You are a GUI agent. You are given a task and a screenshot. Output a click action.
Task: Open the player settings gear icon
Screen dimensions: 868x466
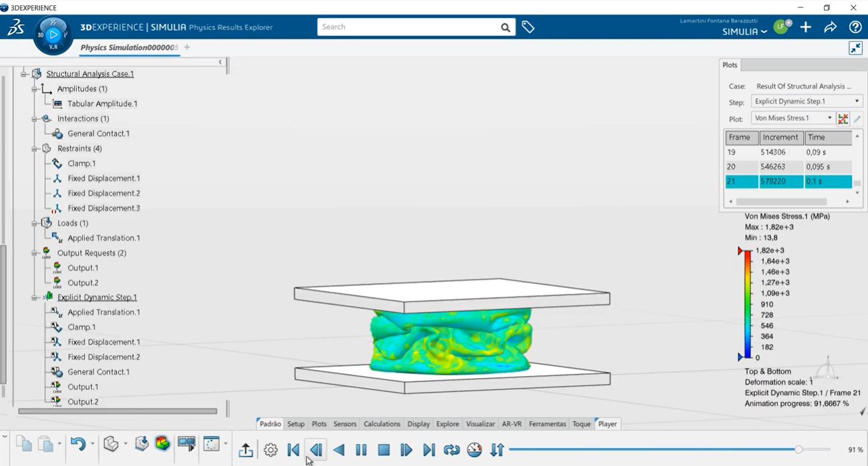point(271,450)
